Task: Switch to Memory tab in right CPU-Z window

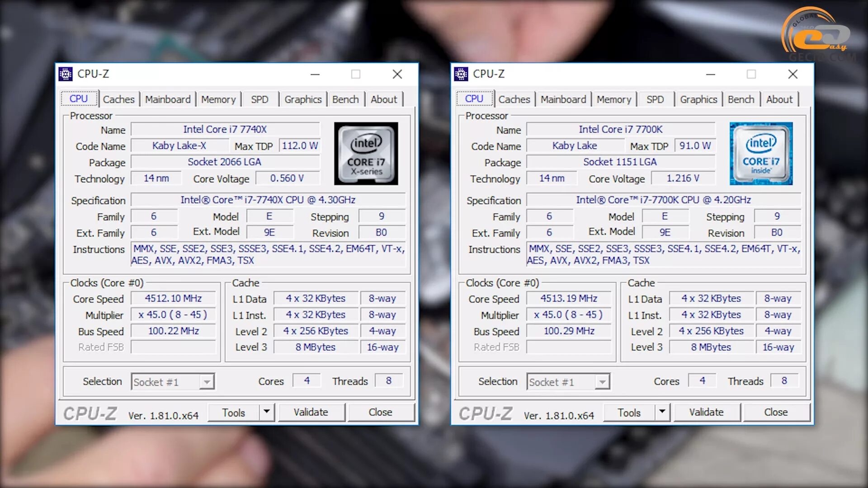Action: pyautogui.click(x=614, y=99)
